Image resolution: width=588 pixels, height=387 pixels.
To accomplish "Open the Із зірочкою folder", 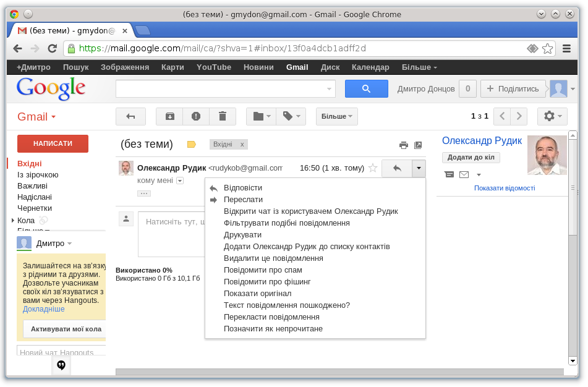I will coord(38,175).
